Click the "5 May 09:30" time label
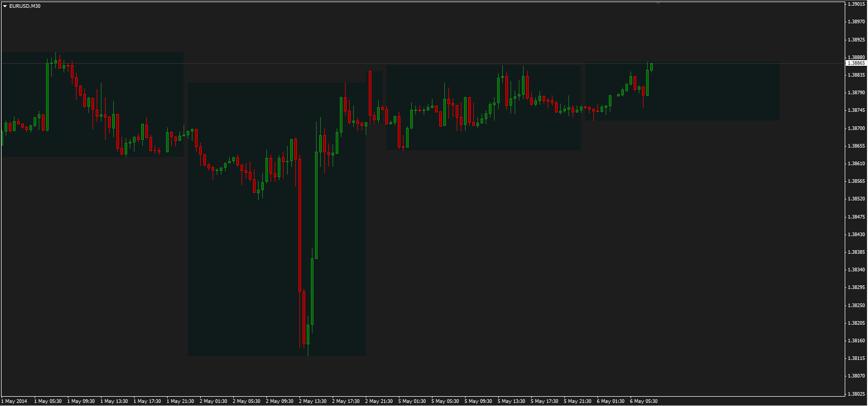This screenshot has height=406, width=868. click(x=478, y=401)
